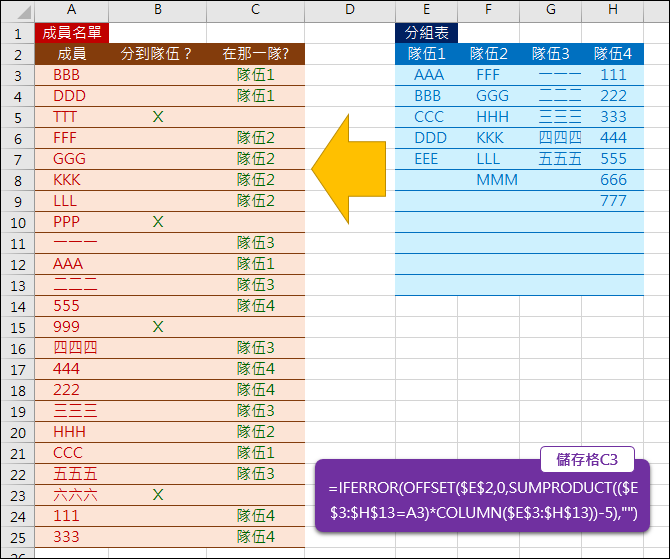Select member cell HHH in column A
670x559 pixels.
[x=72, y=432]
